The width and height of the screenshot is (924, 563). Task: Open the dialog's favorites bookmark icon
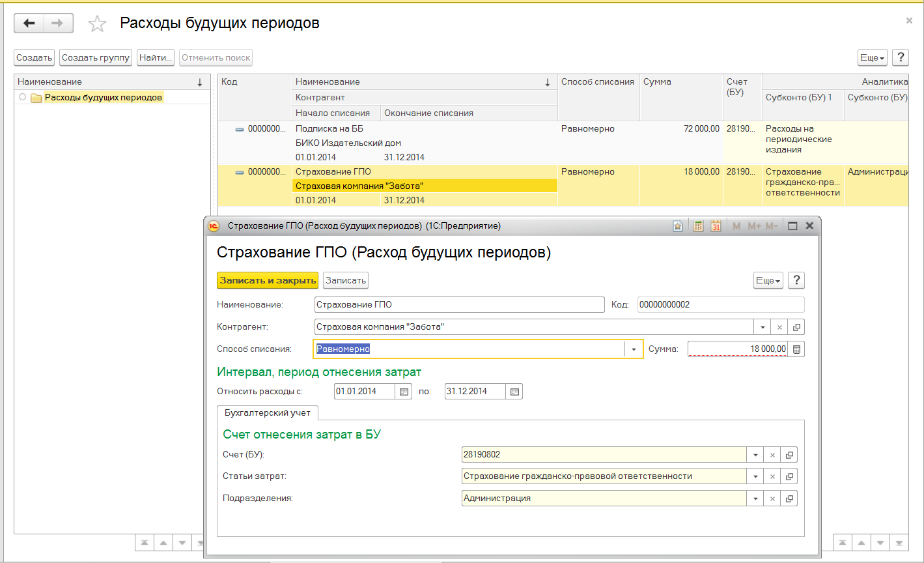click(x=678, y=226)
